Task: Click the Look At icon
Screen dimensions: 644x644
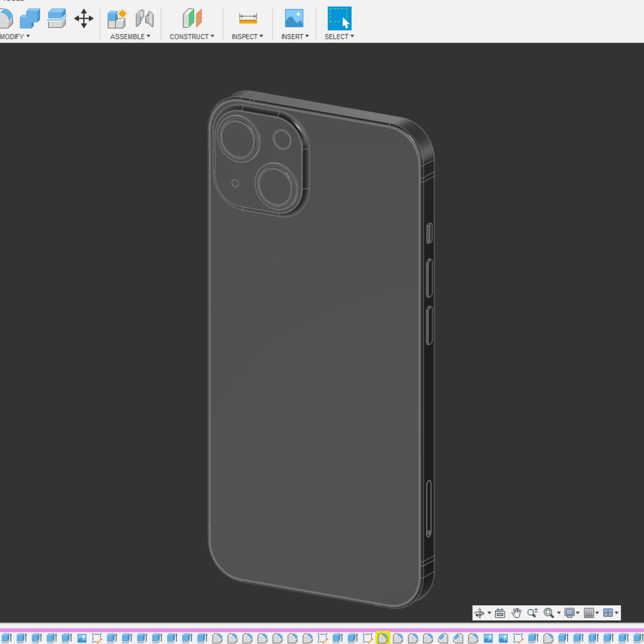Action: 500,613
